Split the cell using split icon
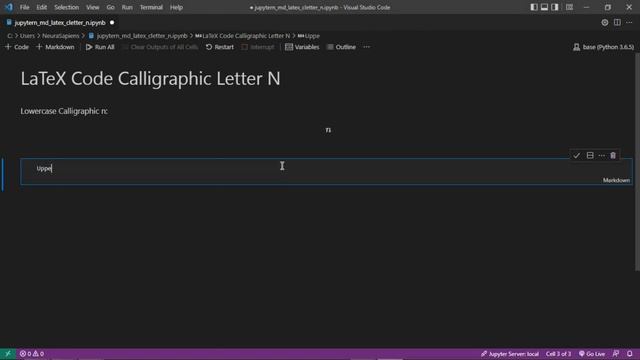640x360 pixels. (590, 156)
